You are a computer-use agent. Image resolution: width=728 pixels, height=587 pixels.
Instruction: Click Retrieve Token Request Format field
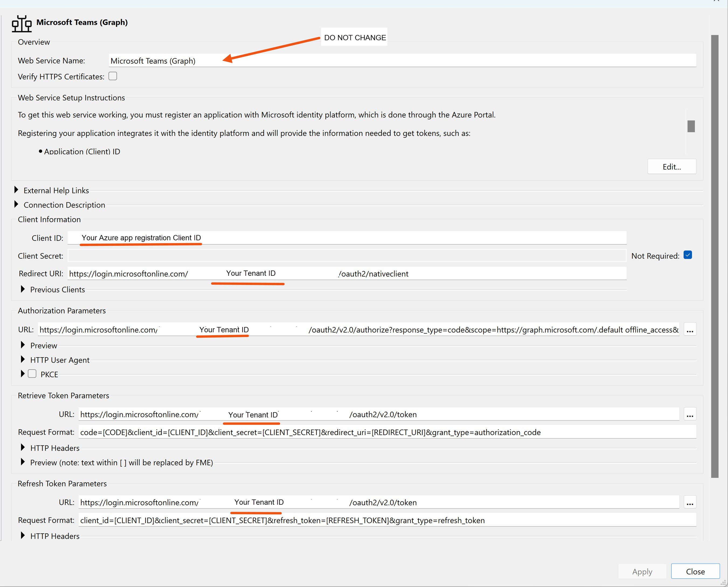[387, 432]
